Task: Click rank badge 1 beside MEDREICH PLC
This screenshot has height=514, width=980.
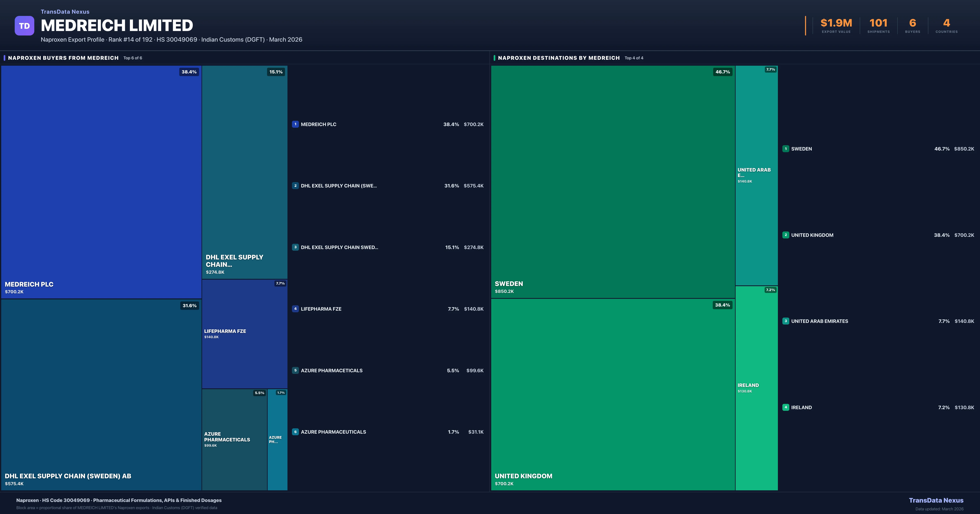Action: 295,124
